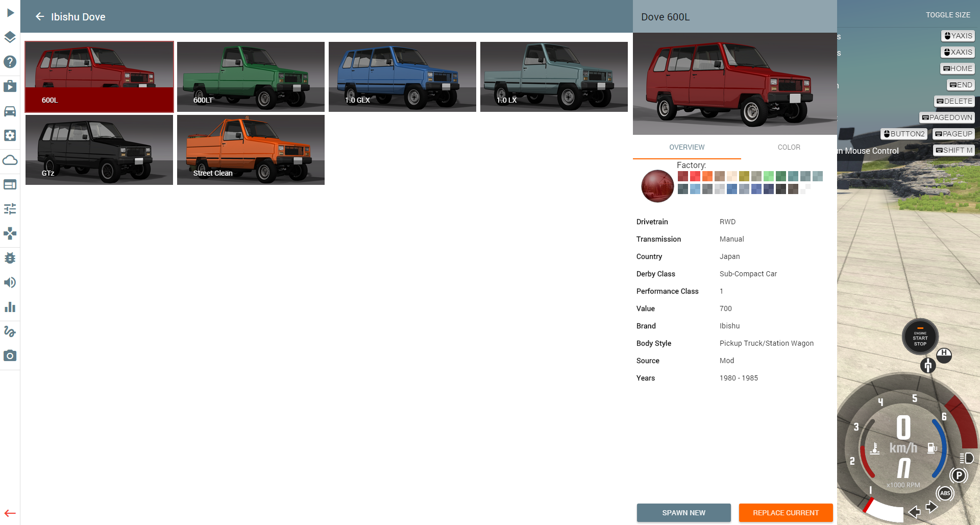Image resolution: width=980 pixels, height=525 pixels.
Task: Open the gamepad controls icon
Action: coord(10,233)
